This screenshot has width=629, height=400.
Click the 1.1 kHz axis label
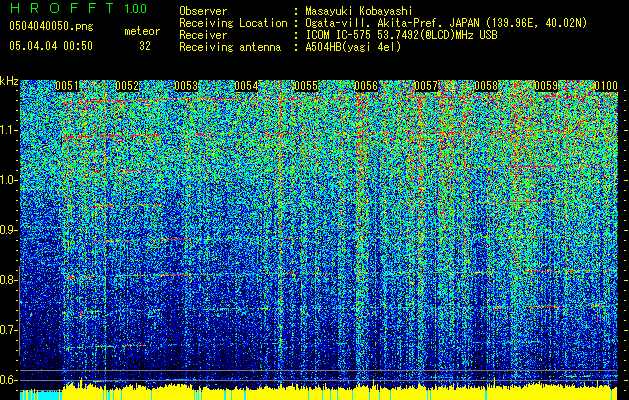tap(9, 130)
